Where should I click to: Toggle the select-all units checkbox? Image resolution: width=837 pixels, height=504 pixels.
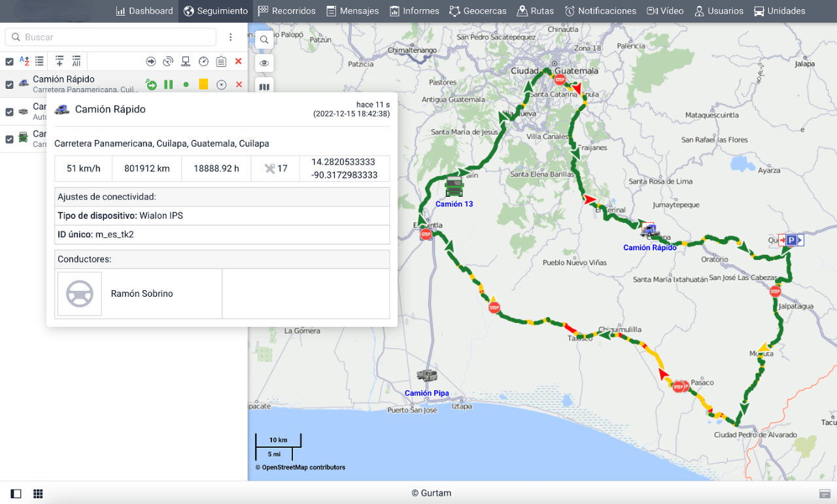9,61
